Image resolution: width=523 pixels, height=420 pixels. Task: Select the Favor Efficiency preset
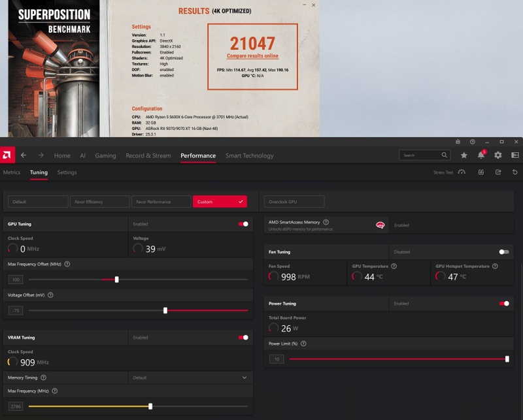click(100, 202)
